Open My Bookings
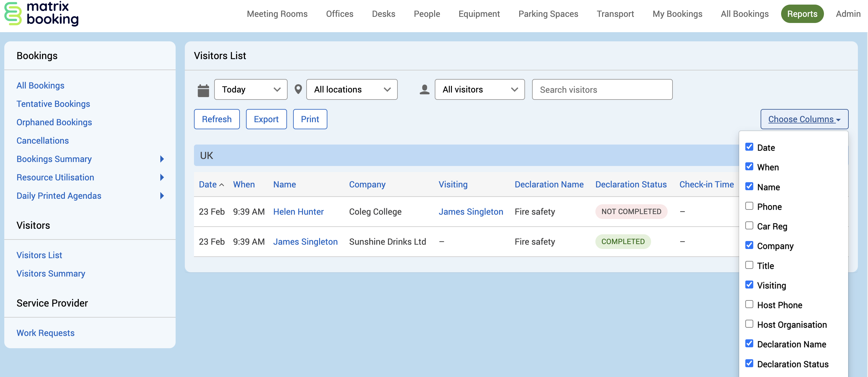The width and height of the screenshot is (868, 377). (677, 14)
